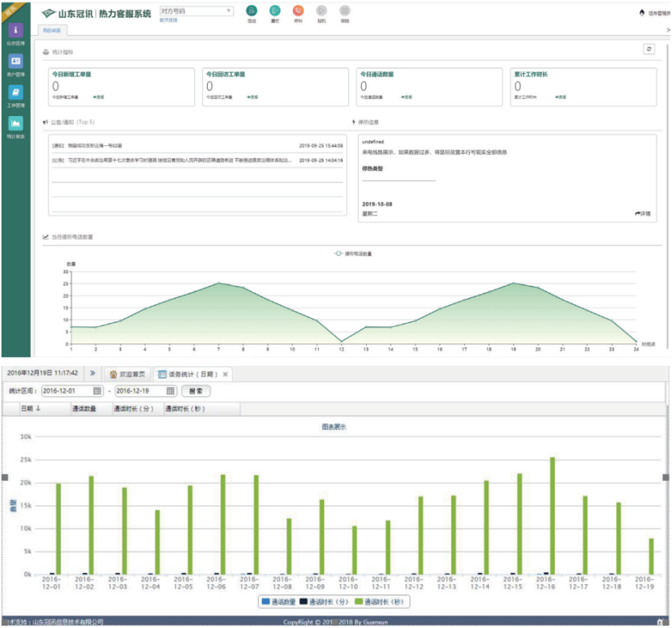Image resolution: width=672 pixels, height=628 pixels.
Task: Click the green bar for 2016-12-16
Action: (553, 516)
